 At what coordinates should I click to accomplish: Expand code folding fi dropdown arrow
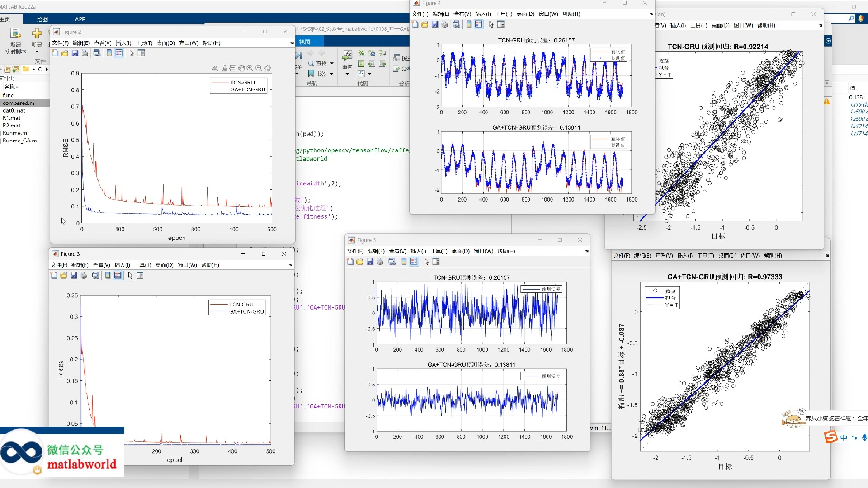[x=370, y=74]
